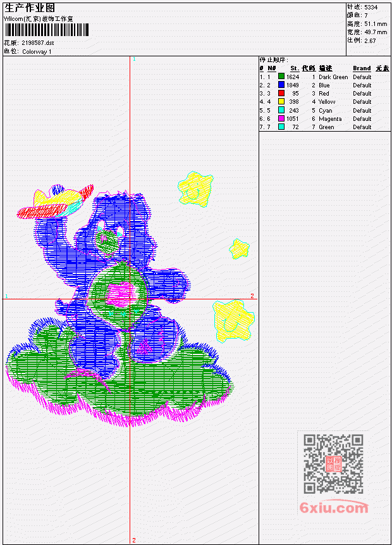Click the stitch count '5334'
The width and height of the screenshot is (392, 545).
point(371,7)
